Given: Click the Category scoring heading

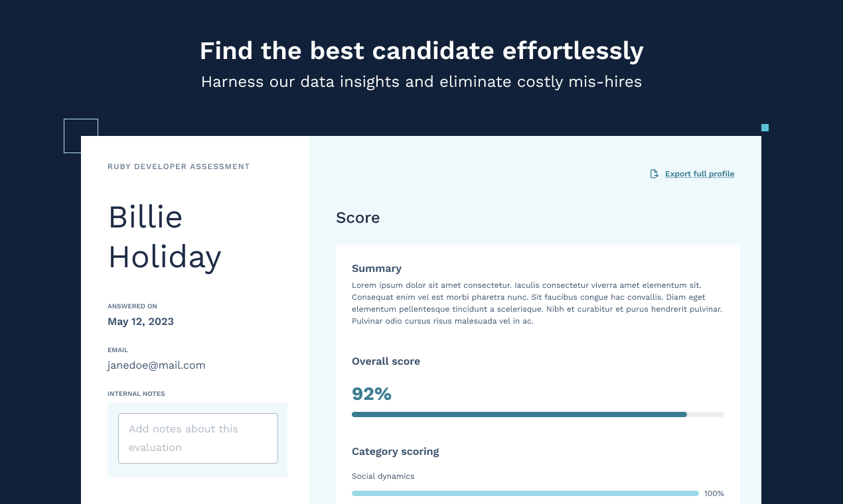Looking at the screenshot, I should click(396, 452).
